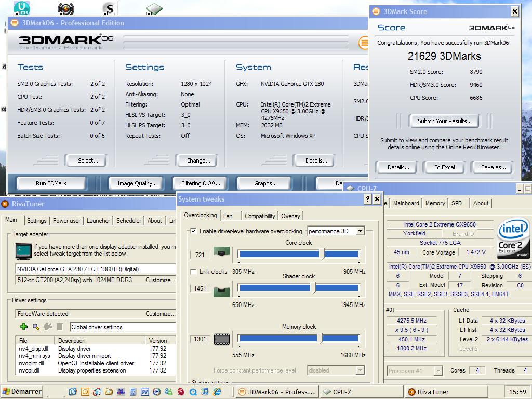Click the core clock value field 721
This screenshot has height=399, width=532.
200,255
